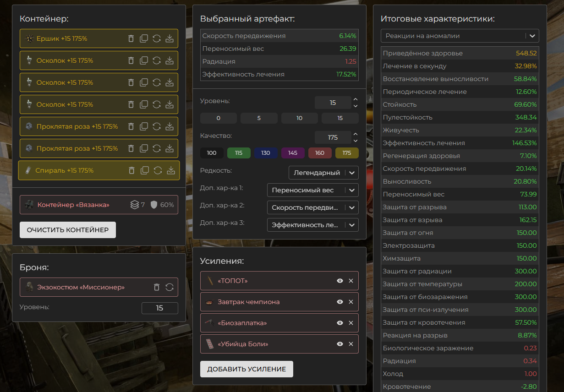The width and height of the screenshot is (564, 392).
Task: Select level preset 10
Action: [x=300, y=118]
